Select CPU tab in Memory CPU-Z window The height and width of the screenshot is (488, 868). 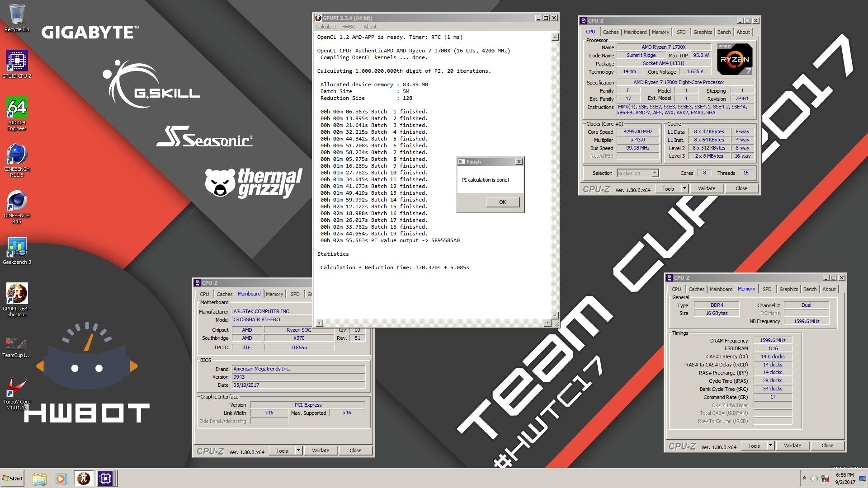[676, 289]
